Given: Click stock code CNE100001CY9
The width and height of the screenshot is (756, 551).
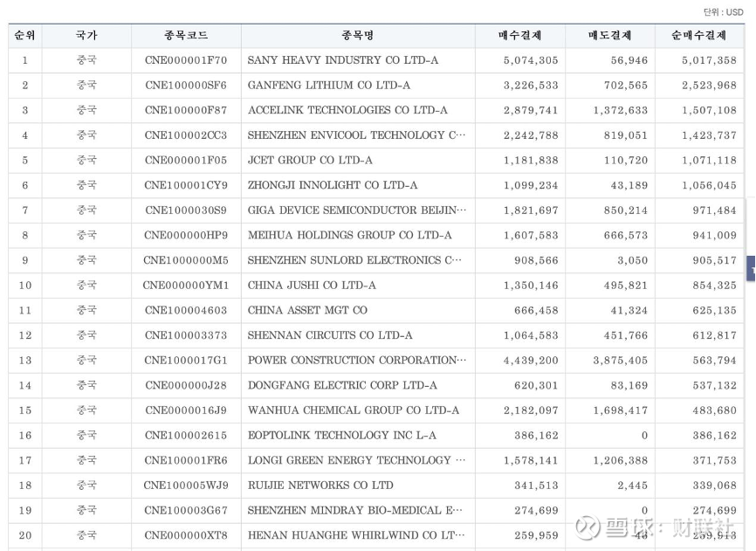Looking at the screenshot, I should point(186,185).
